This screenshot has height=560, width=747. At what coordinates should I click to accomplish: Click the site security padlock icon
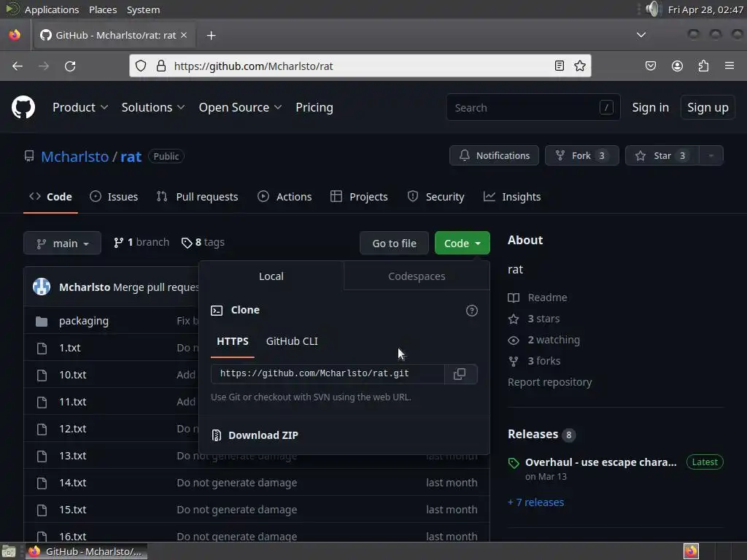[x=161, y=66]
